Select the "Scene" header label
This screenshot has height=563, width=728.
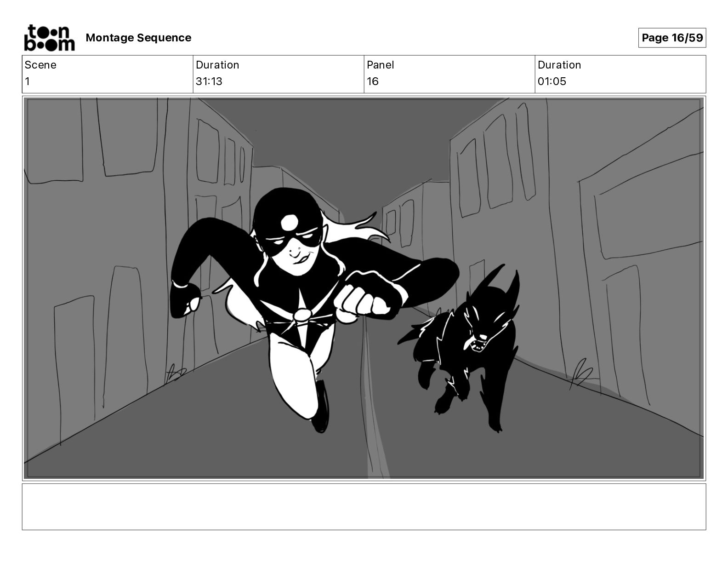[40, 65]
